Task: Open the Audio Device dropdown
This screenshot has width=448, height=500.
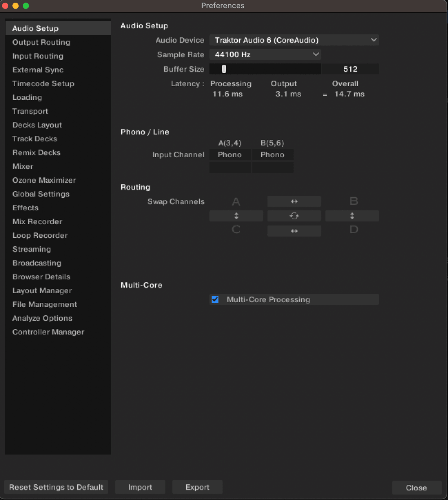Action: (x=294, y=40)
